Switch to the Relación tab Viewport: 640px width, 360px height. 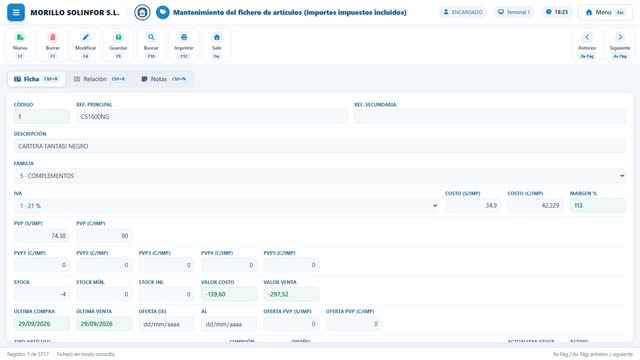[x=100, y=79]
